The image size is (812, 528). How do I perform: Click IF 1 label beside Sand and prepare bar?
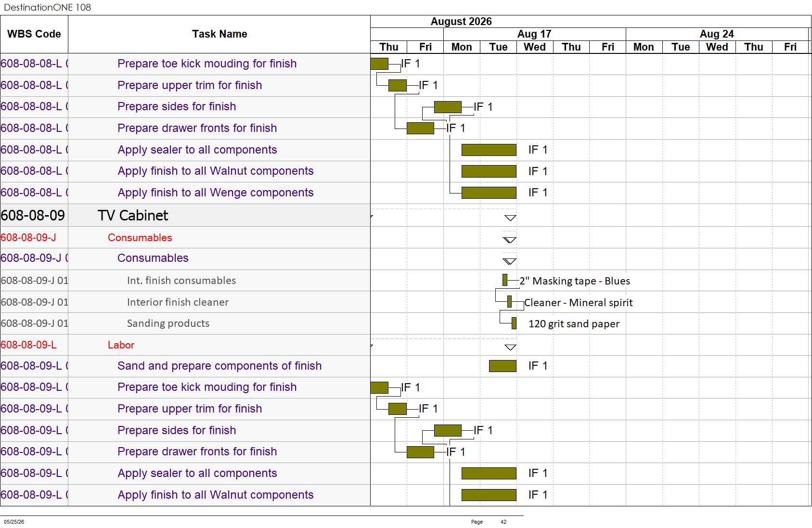(x=538, y=366)
